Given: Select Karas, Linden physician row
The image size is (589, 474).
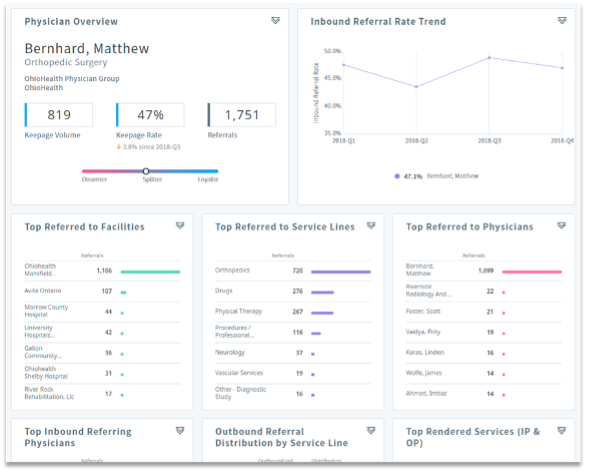Looking at the screenshot, I should pos(484,353).
